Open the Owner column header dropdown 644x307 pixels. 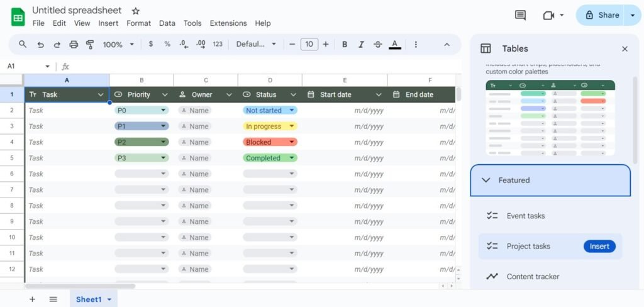click(x=229, y=94)
